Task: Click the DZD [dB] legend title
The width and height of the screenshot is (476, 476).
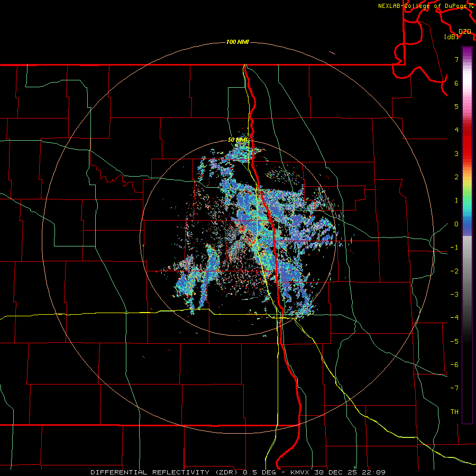Action: tap(458, 34)
